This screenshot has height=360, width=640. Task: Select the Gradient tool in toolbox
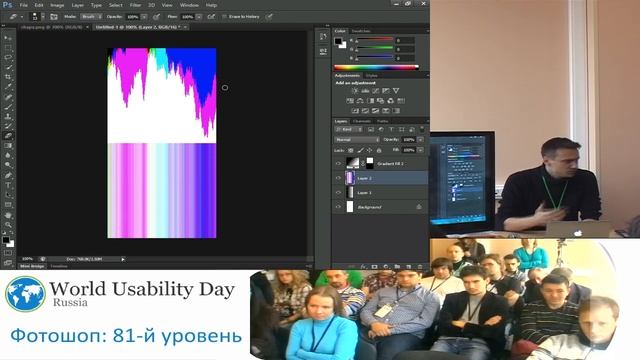pos(8,146)
